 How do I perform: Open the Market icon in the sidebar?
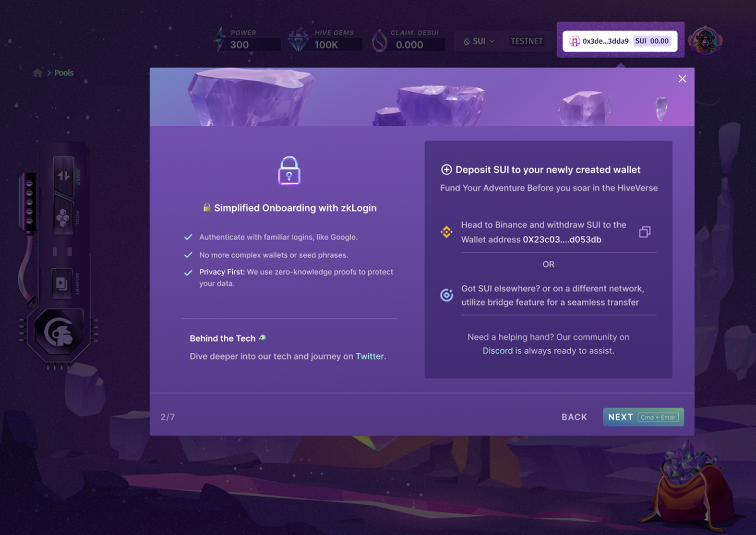62,283
